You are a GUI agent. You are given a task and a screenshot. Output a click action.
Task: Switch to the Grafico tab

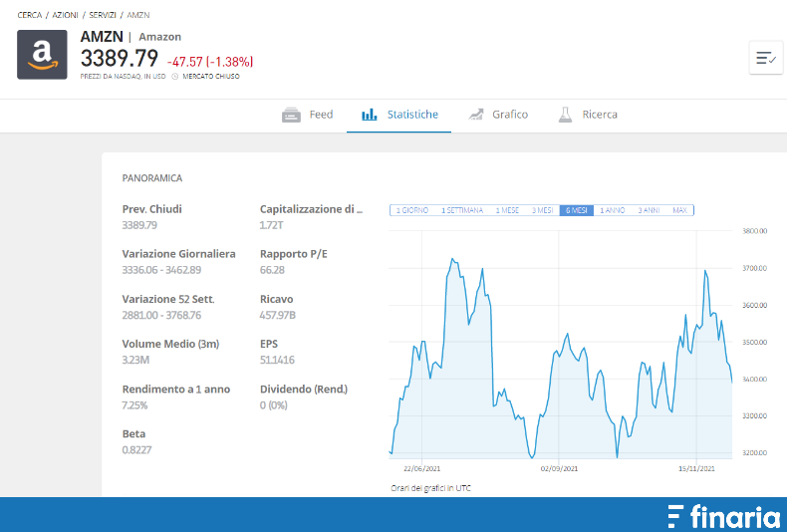498,115
